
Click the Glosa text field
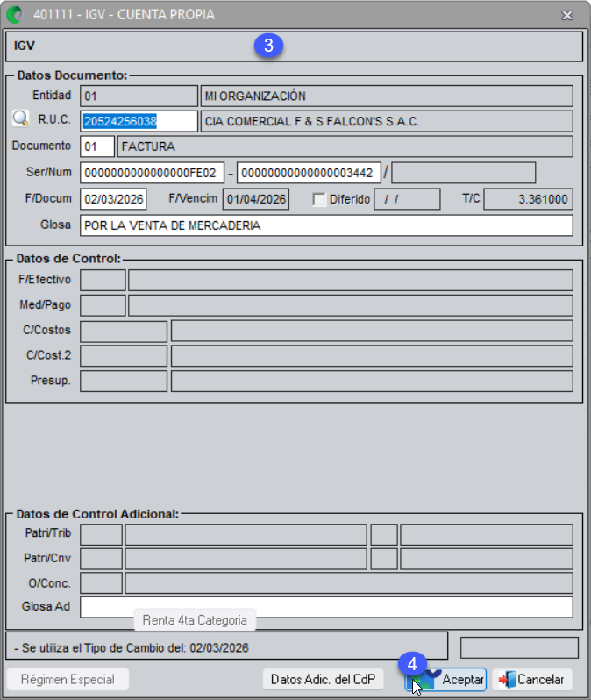tap(326, 225)
